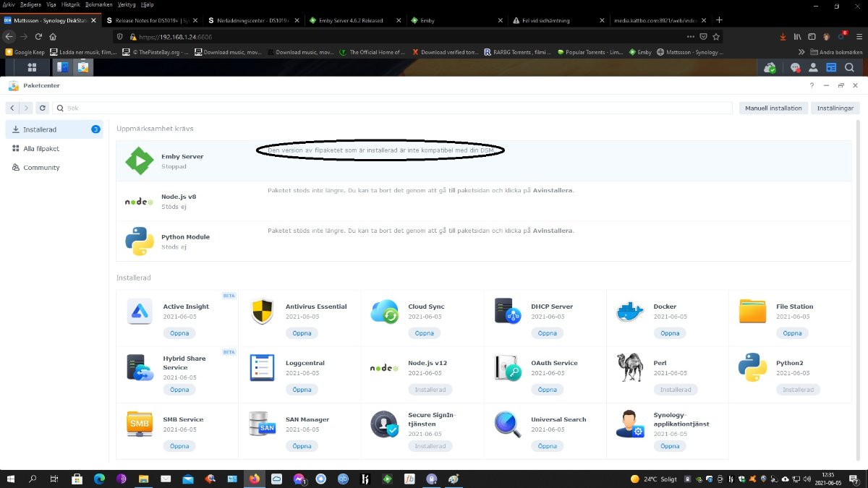
Task: Open the RARBG Torrents bookmark
Action: (517, 52)
